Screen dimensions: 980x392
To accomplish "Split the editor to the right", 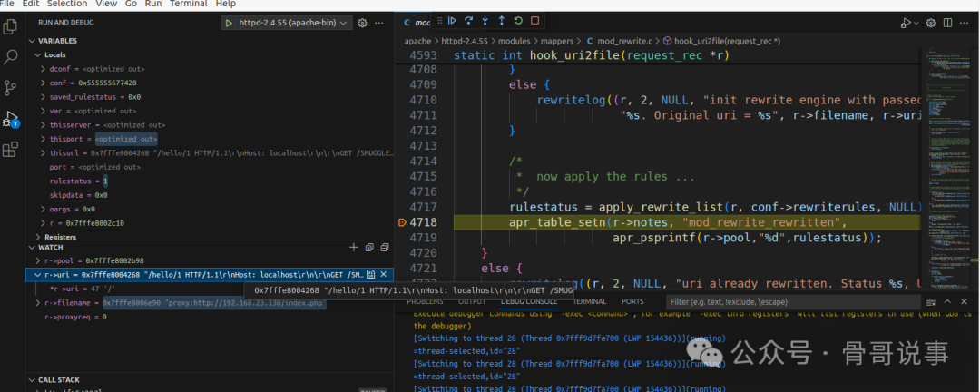I will click(948, 23).
